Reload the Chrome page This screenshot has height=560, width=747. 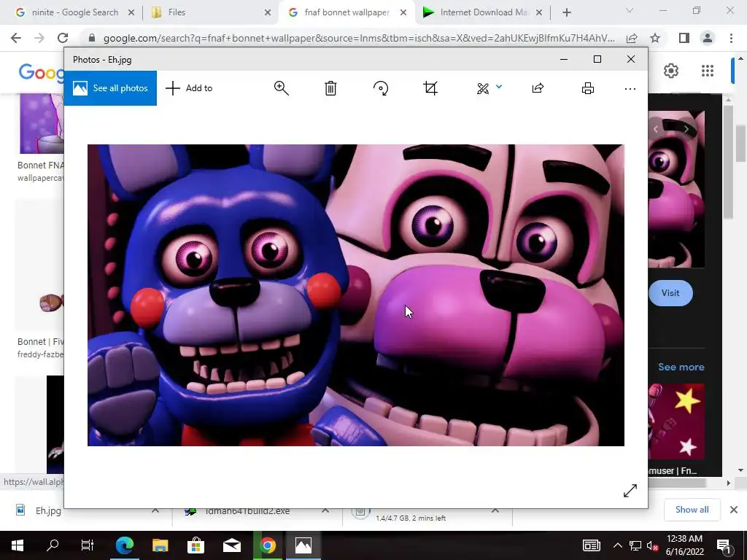click(x=63, y=38)
